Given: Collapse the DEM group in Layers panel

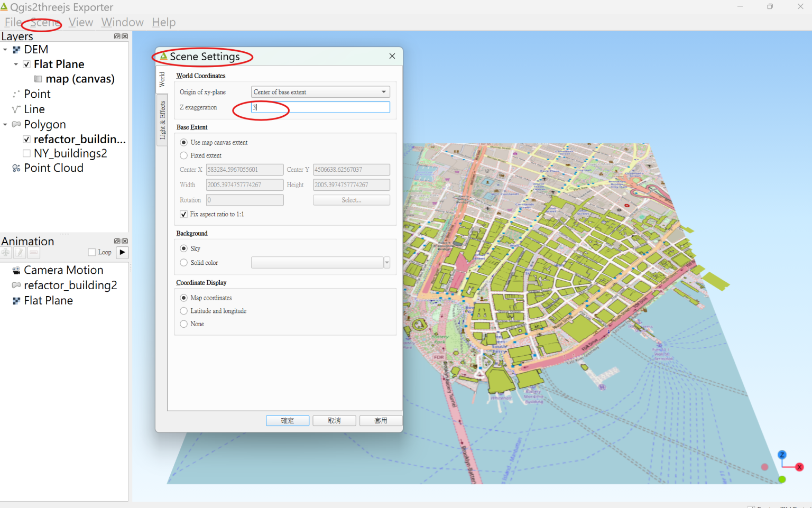Looking at the screenshot, I should (5, 49).
